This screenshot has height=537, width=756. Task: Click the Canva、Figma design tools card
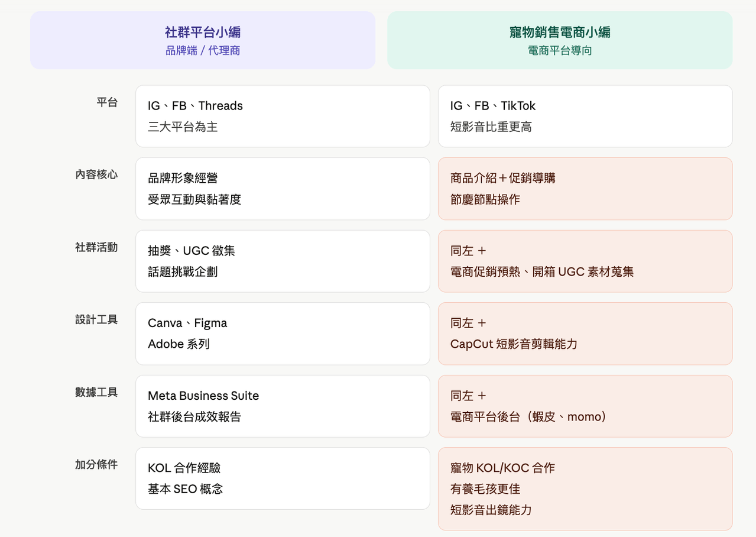(x=283, y=334)
